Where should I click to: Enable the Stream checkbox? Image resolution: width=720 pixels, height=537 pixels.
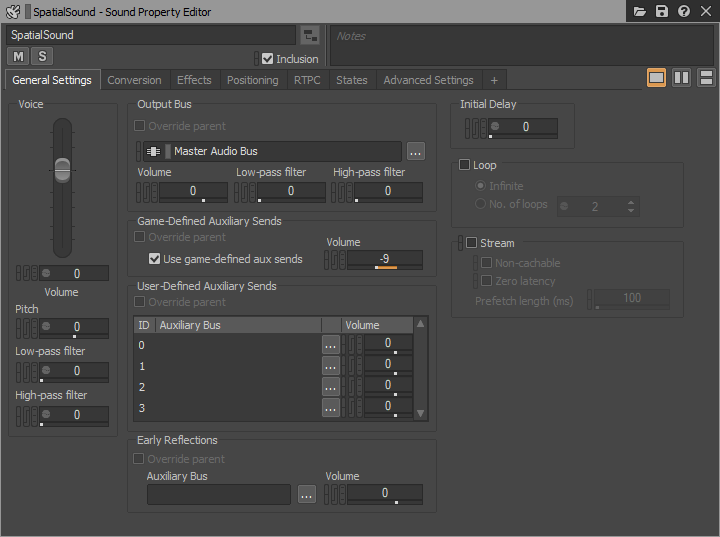pos(472,243)
